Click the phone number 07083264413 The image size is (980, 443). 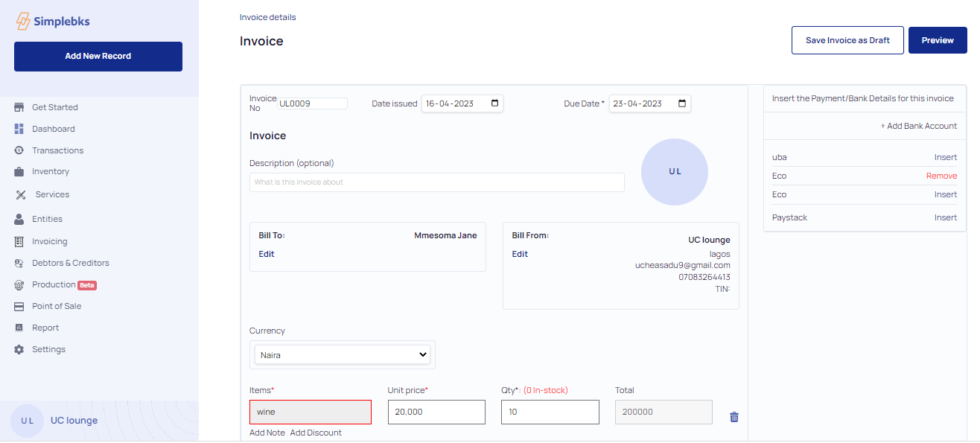pos(704,277)
